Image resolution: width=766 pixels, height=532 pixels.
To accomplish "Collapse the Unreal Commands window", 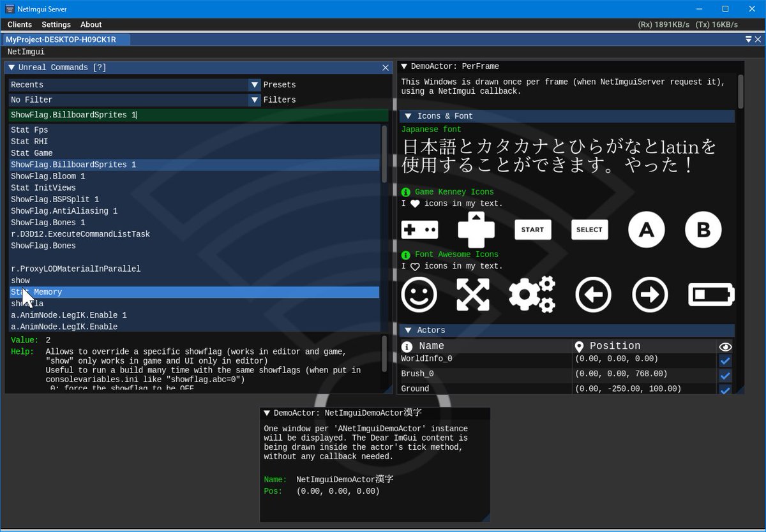I will (x=11, y=68).
